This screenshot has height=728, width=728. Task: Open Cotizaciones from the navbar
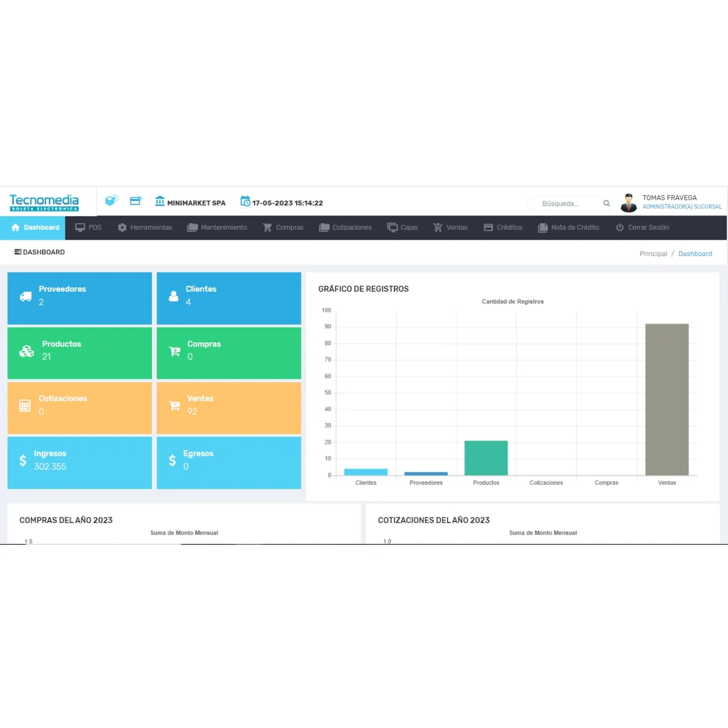[x=345, y=227]
